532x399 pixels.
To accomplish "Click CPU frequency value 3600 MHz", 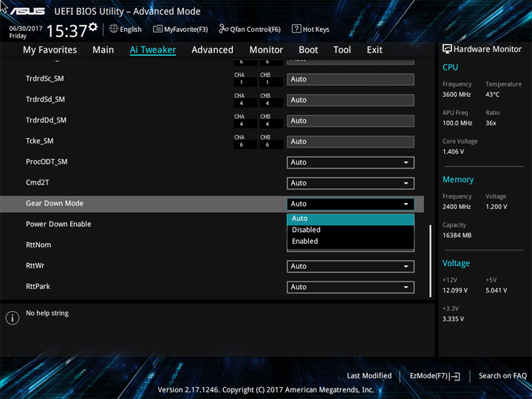I will point(457,95).
